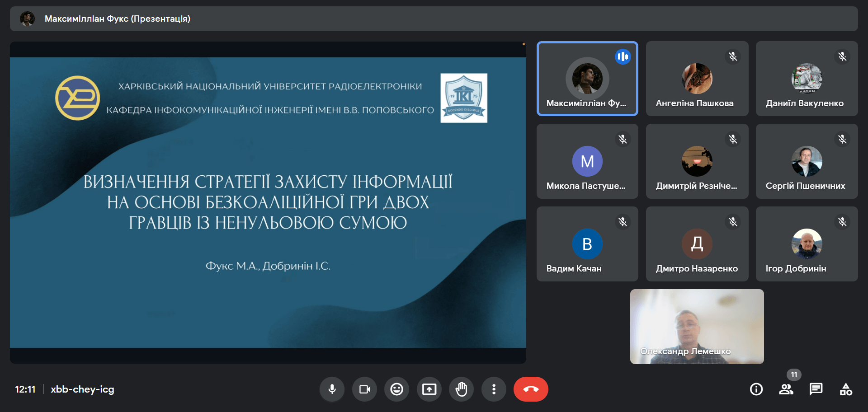Select Максиміліан Фукс participant tile
This screenshot has width=868, height=412.
[587, 79]
